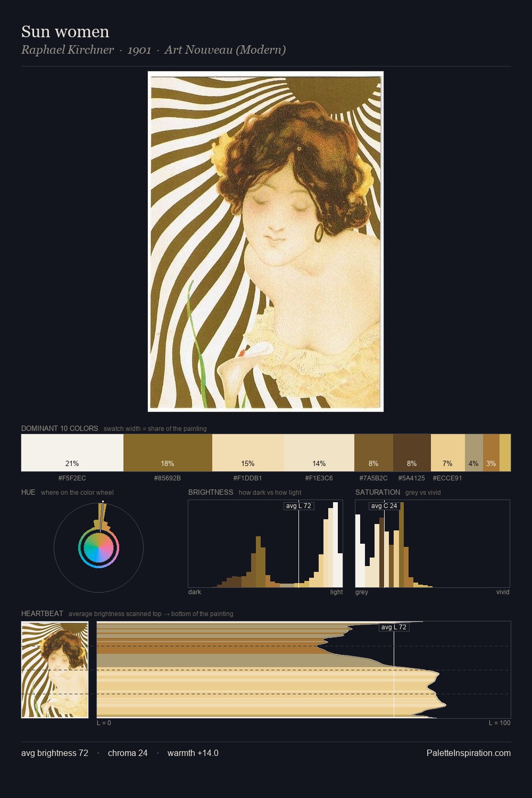This screenshot has height=798, width=532.
Task: Click the BRIGHTNESS section heading
Action: click(211, 492)
